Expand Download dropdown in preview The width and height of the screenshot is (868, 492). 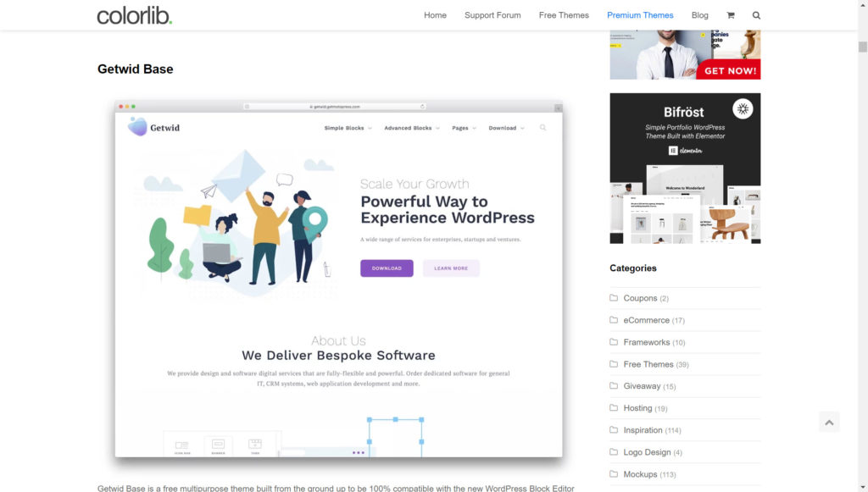click(507, 128)
